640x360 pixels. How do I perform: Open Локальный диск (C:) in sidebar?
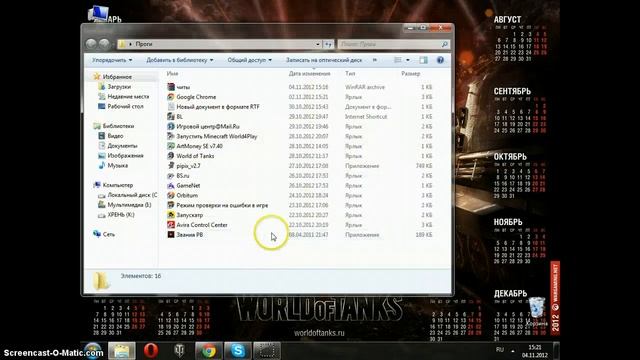click(132, 195)
